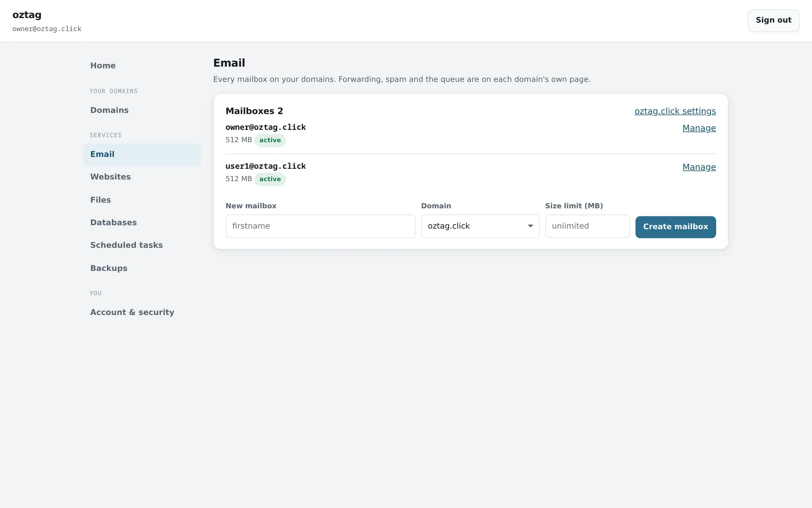Click the active badge for owner@oztag.click

tap(270, 140)
